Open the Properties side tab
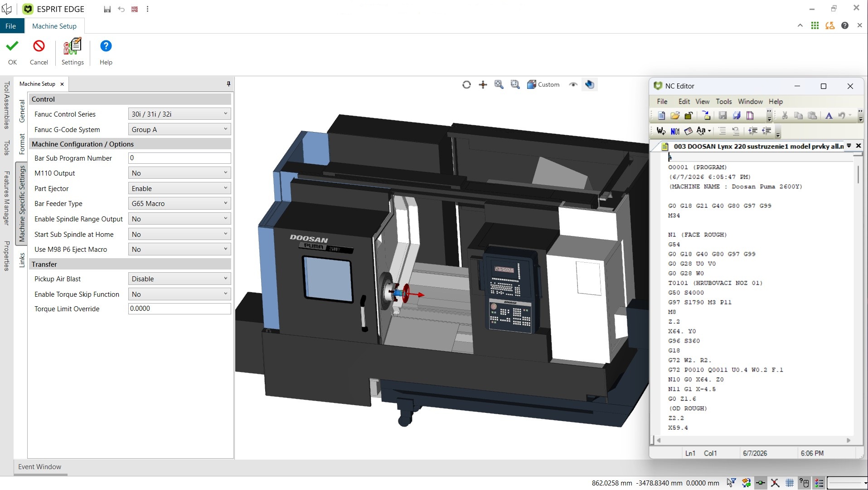The height and width of the screenshot is (490, 868). [6, 256]
